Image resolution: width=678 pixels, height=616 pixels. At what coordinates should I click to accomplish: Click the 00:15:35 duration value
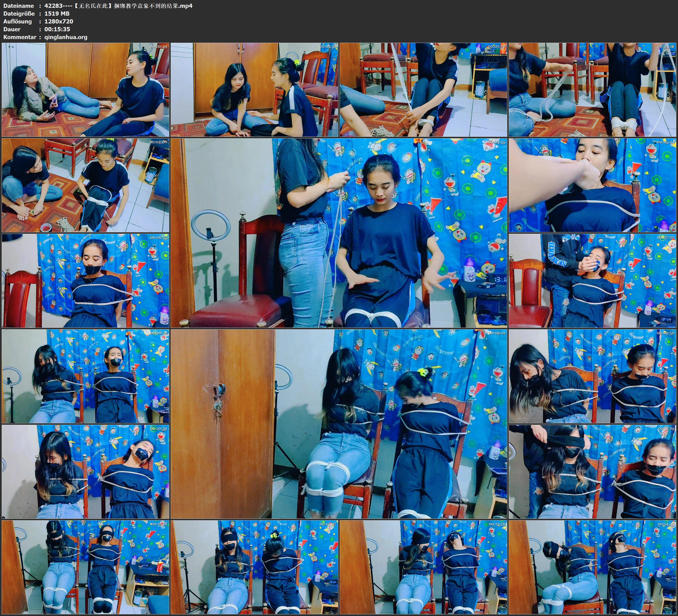pos(57,29)
